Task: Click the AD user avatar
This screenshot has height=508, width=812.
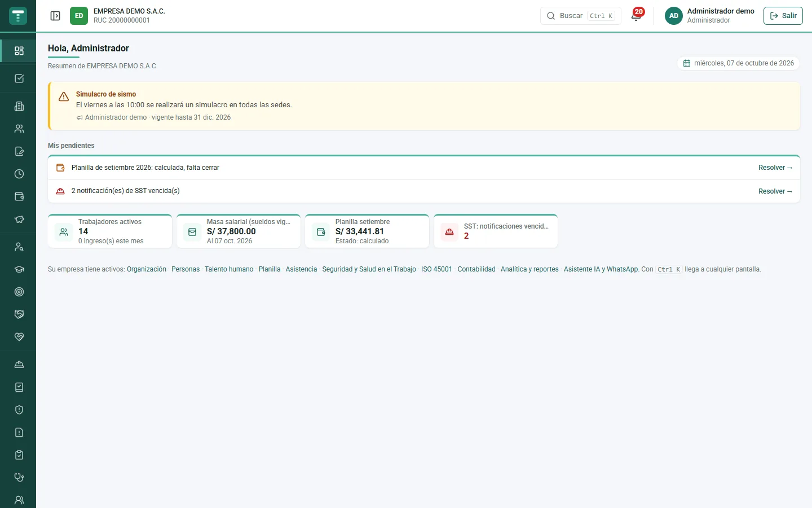Action: pos(674,16)
